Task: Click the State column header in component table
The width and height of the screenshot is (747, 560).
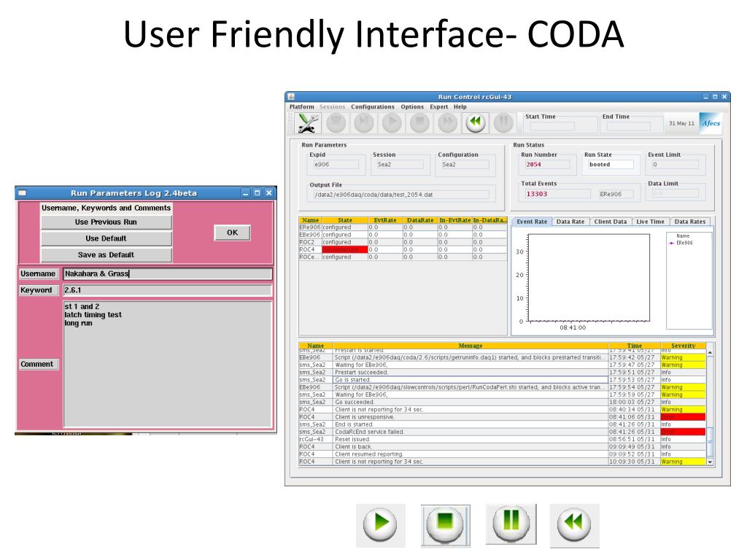Action: [x=345, y=220]
